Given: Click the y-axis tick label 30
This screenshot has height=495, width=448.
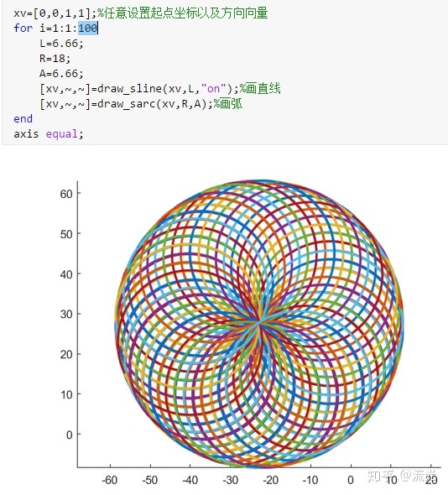Looking at the screenshot, I should click(x=66, y=314).
